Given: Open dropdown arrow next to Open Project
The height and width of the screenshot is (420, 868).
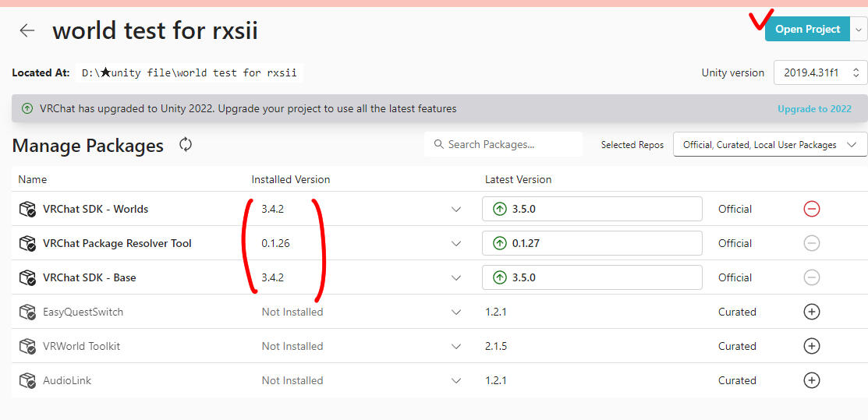Looking at the screenshot, I should click(x=859, y=30).
